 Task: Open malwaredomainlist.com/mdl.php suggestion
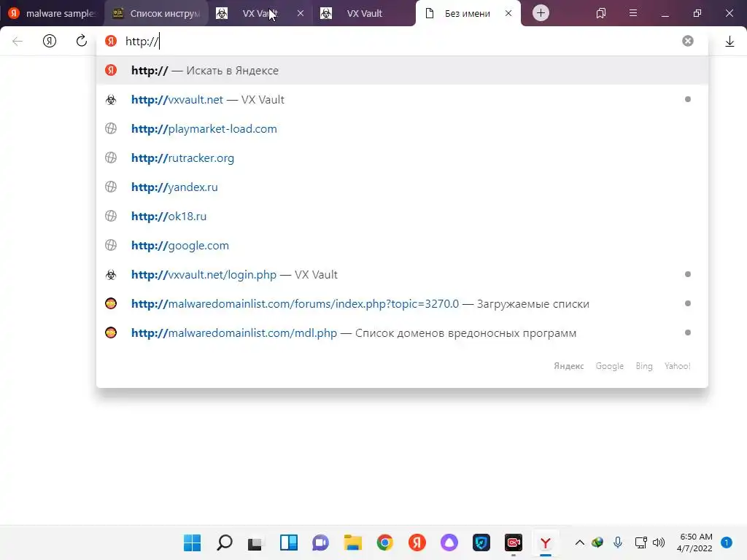402,332
